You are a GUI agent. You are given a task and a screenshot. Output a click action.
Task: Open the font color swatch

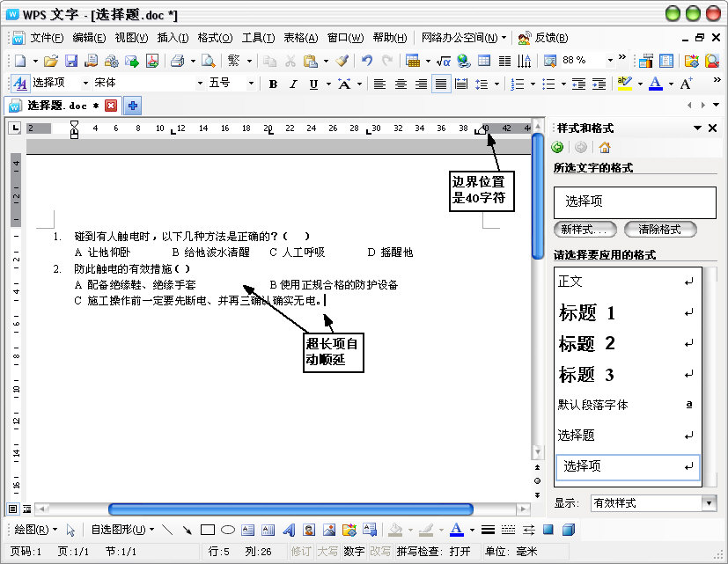click(654, 84)
